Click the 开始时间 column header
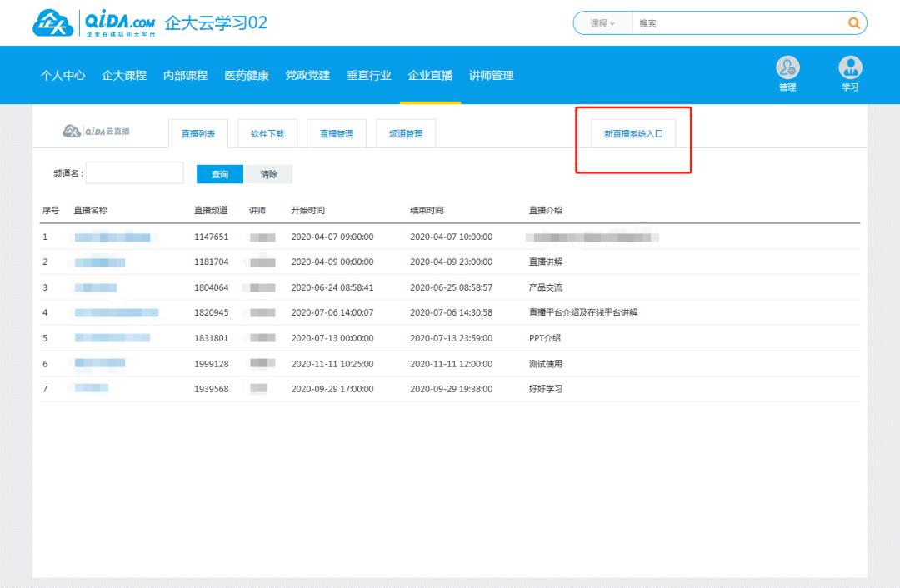This screenshot has height=588, width=900. (x=307, y=211)
